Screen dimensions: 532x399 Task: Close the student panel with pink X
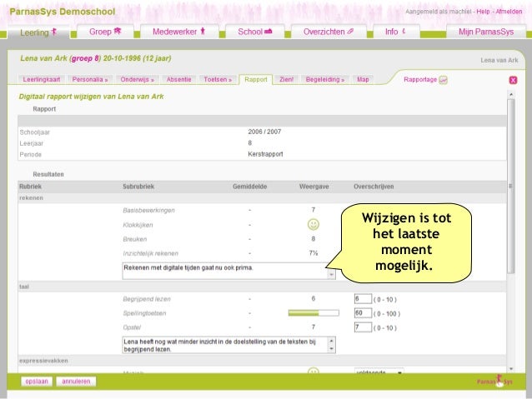[513, 80]
